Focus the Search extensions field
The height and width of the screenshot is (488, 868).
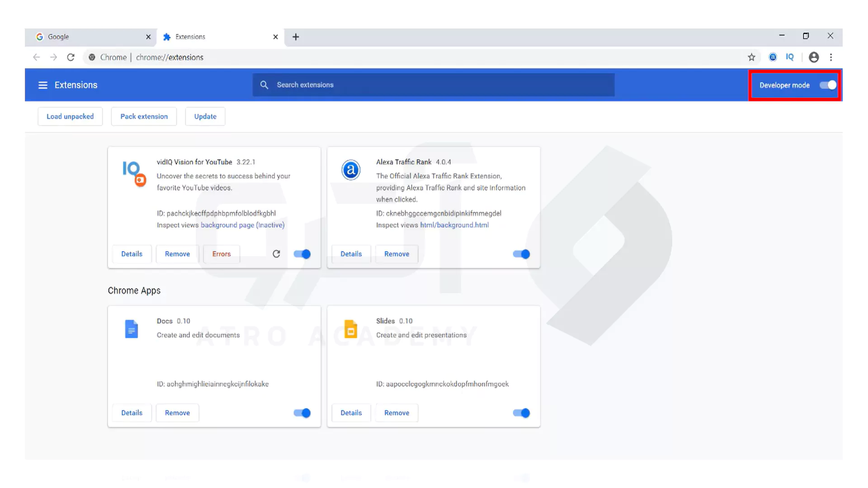click(x=434, y=85)
